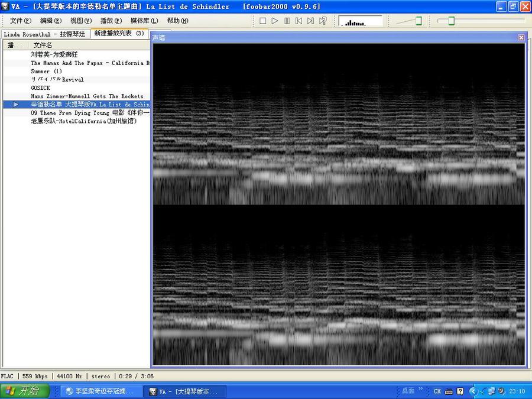Select Hans Zimmer-Hummell Gets The Rockets
Viewport: 532px width, 399px height.
click(x=77, y=96)
